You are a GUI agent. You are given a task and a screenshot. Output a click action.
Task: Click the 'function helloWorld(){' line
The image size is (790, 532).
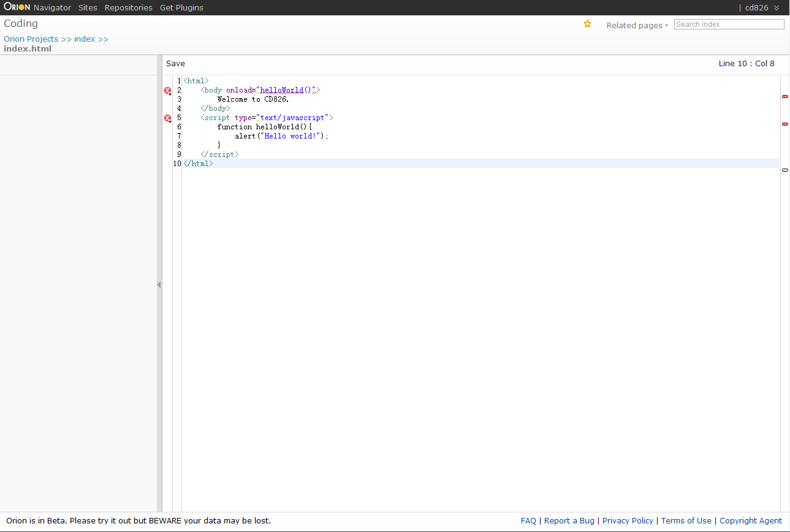[265, 127]
